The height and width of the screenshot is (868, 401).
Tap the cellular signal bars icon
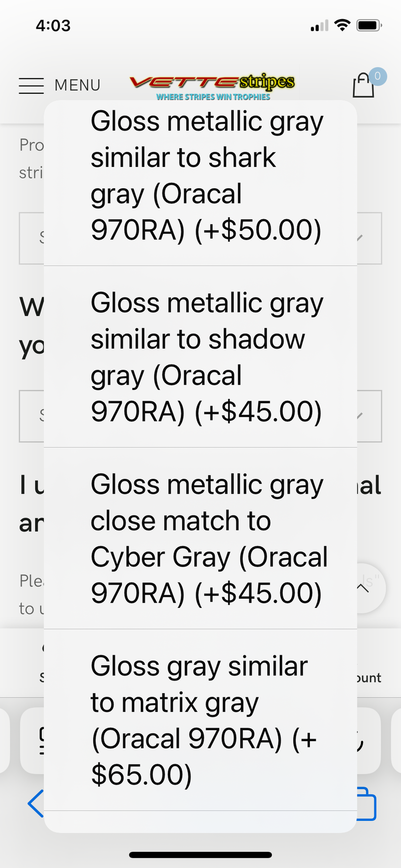(x=319, y=26)
